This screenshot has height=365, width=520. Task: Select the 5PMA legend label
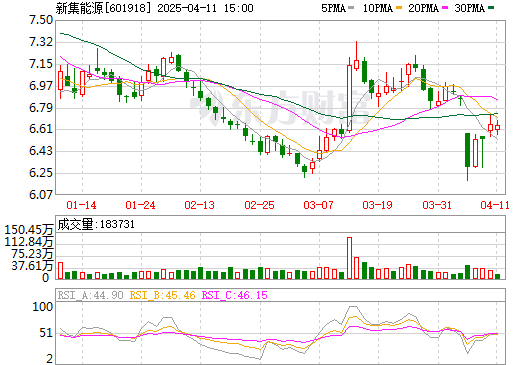click(333, 8)
